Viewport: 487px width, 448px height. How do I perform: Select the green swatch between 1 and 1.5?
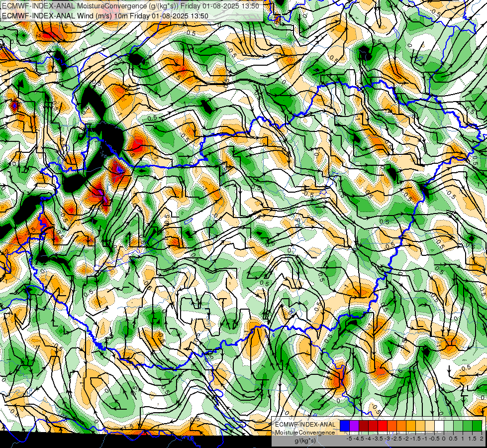(x=468, y=426)
